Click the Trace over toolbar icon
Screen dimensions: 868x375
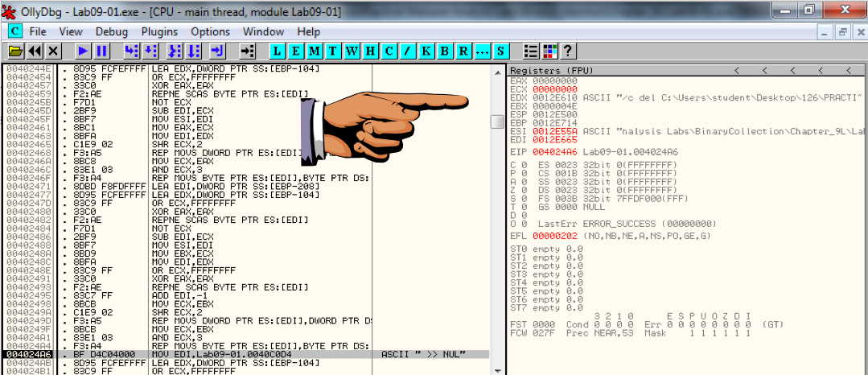pos(194,52)
